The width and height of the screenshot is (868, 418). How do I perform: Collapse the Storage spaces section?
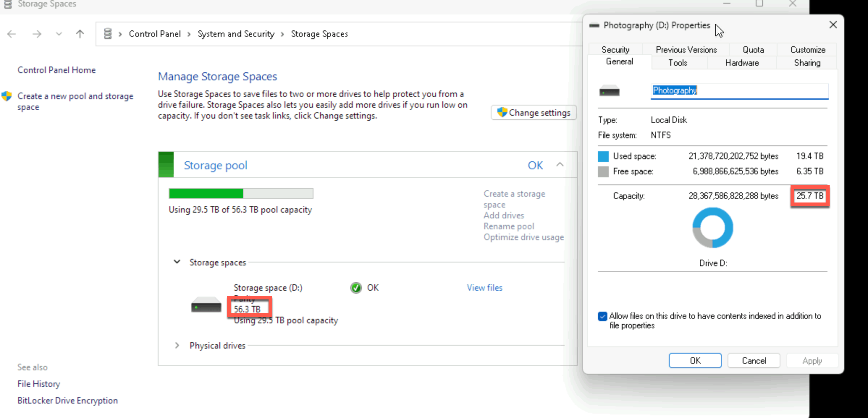177,262
